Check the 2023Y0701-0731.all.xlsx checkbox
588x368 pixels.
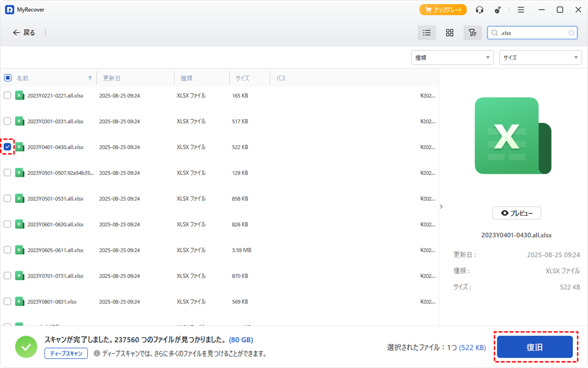[7, 275]
